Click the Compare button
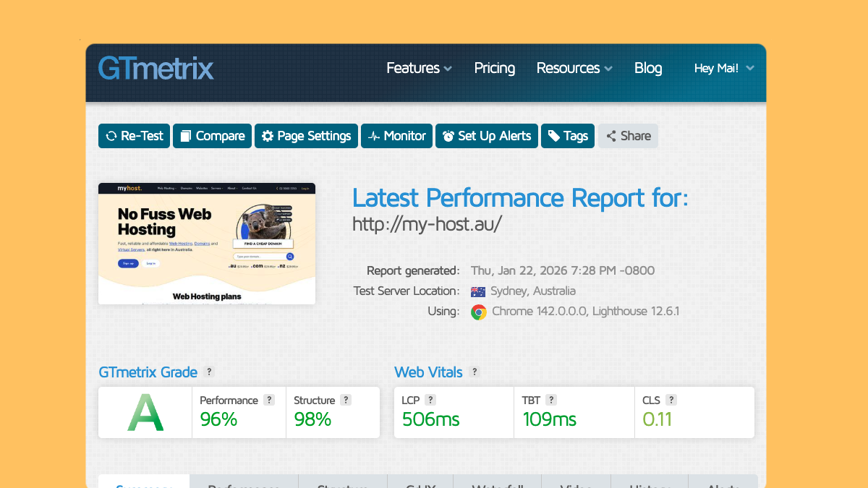The width and height of the screenshot is (868, 488). (212, 136)
